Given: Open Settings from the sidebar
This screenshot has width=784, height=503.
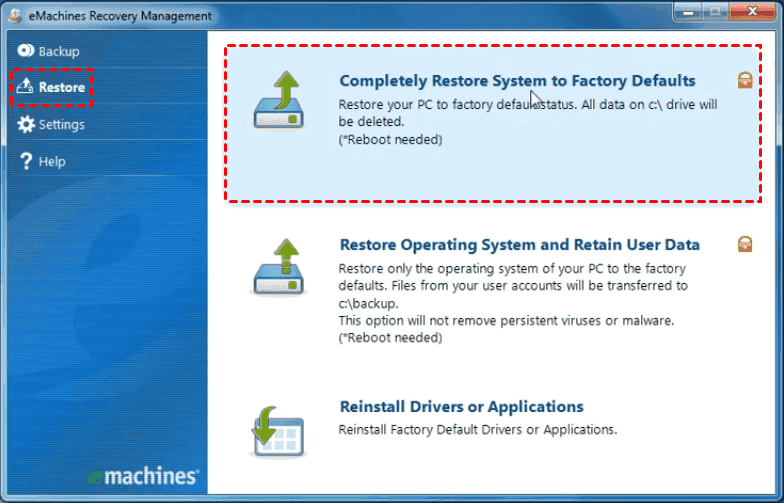Looking at the screenshot, I should click(50, 124).
